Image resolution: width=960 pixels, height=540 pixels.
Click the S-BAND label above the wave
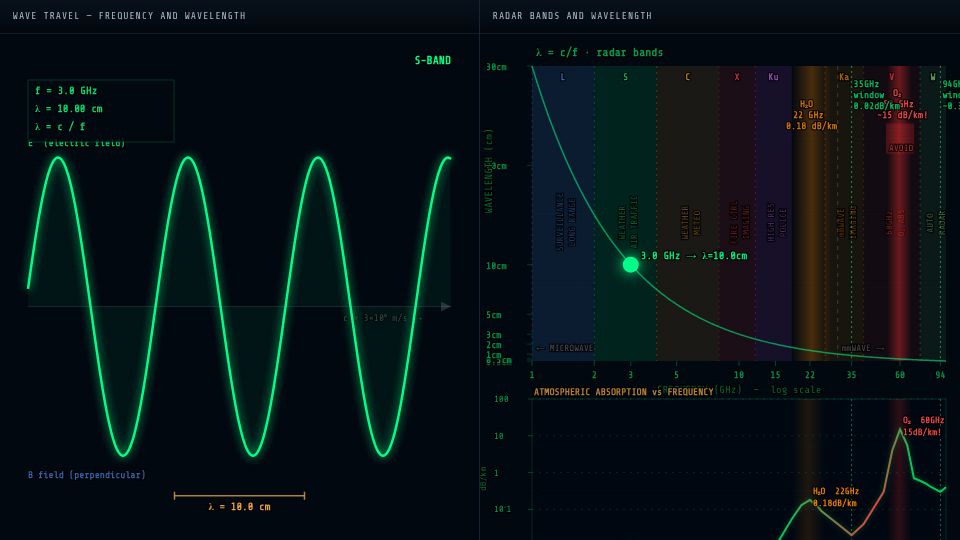pyautogui.click(x=433, y=60)
